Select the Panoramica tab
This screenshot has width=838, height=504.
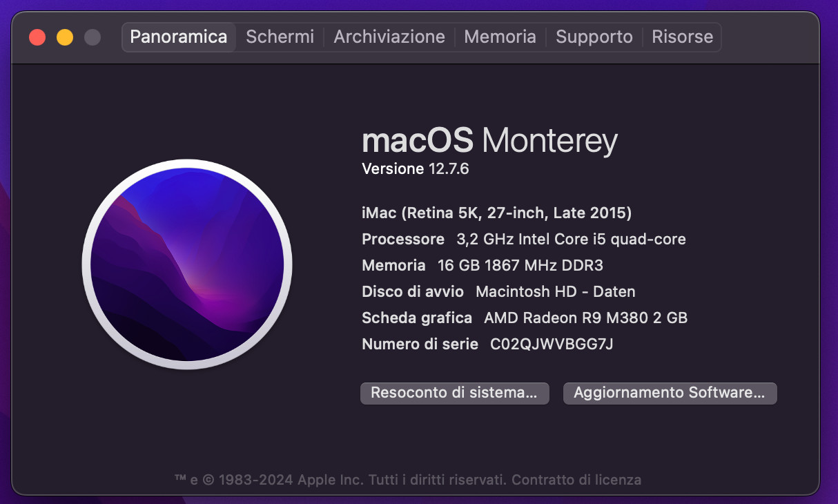[179, 37]
